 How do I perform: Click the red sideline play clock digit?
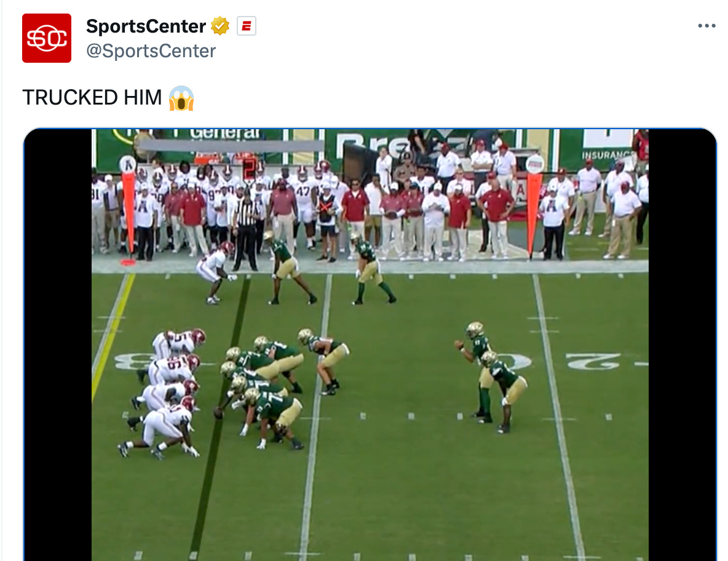click(x=249, y=168)
